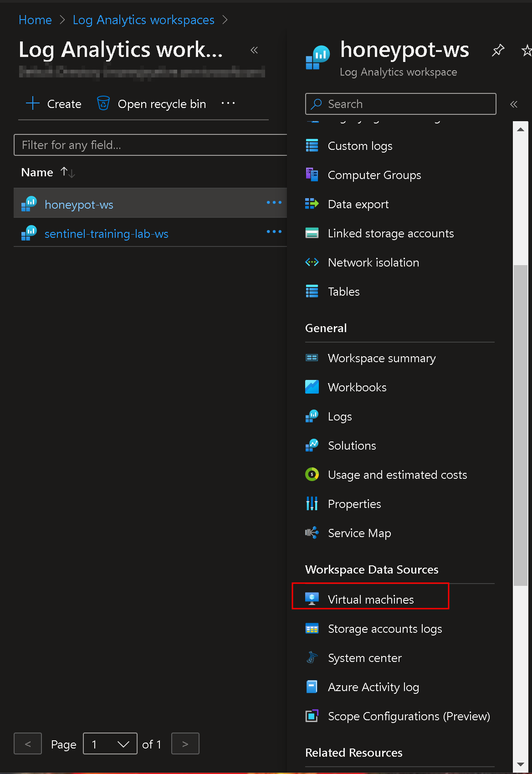Open Storage accounts logs
532x774 pixels.
[385, 629]
